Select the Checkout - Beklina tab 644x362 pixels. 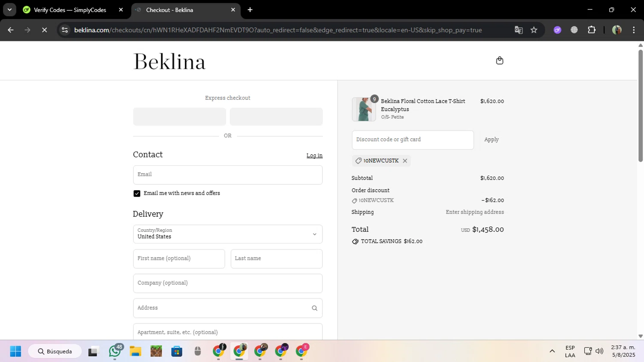170,10
